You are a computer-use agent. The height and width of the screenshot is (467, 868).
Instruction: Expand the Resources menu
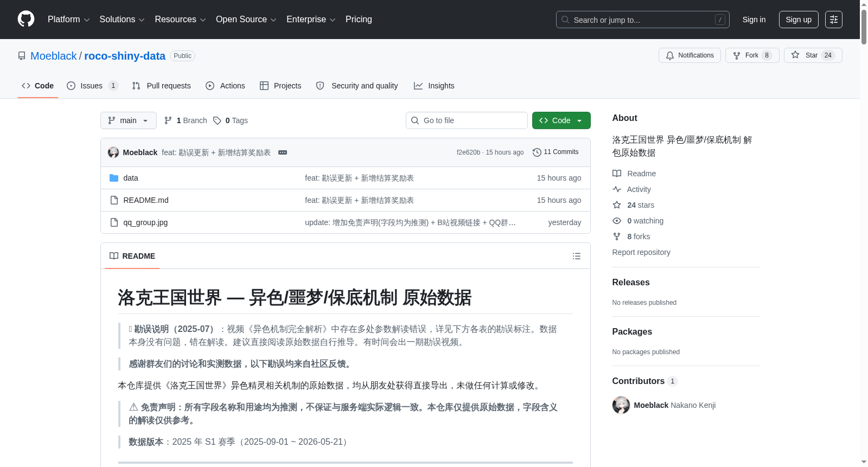coord(180,20)
